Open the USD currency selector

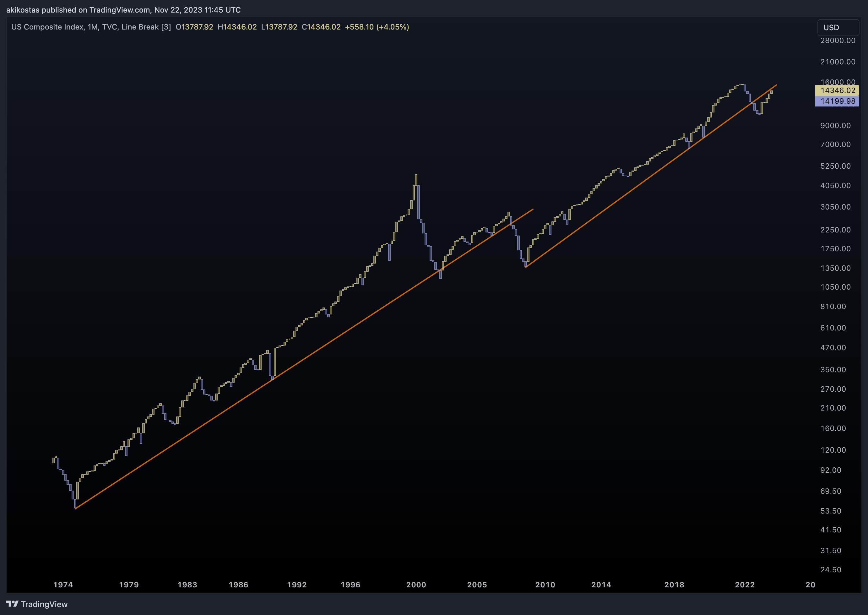point(838,27)
